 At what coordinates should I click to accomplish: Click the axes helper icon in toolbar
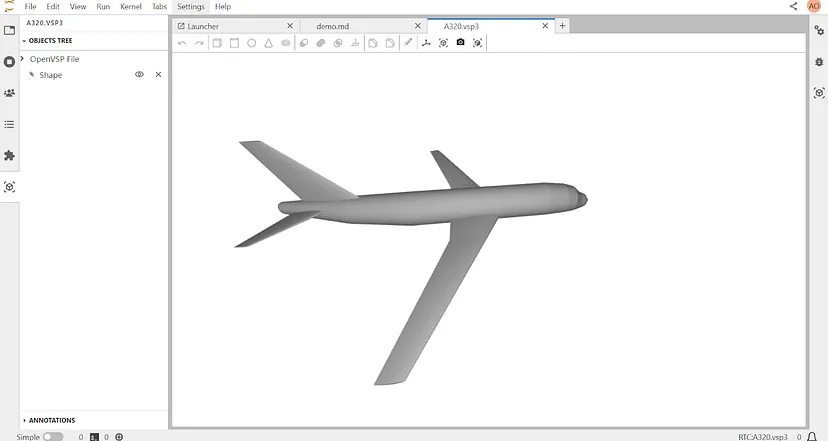426,43
